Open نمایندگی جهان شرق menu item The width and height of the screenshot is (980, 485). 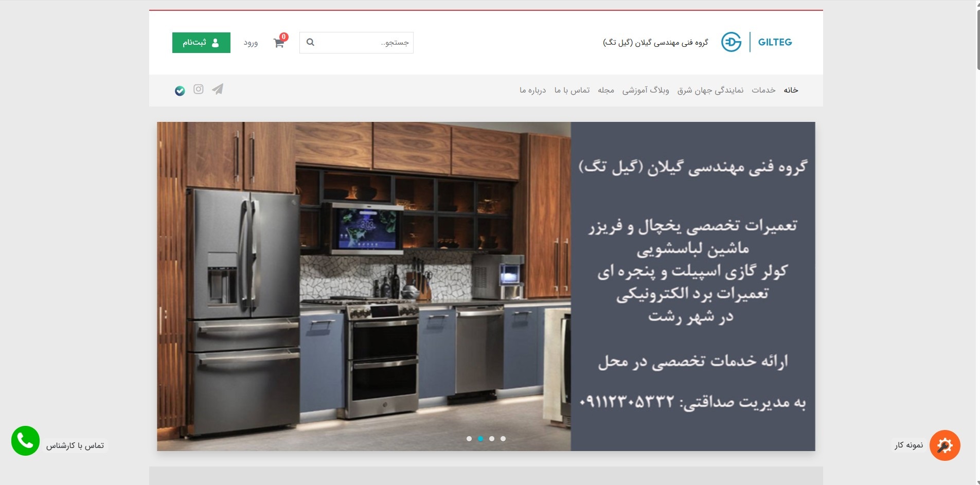point(710,90)
